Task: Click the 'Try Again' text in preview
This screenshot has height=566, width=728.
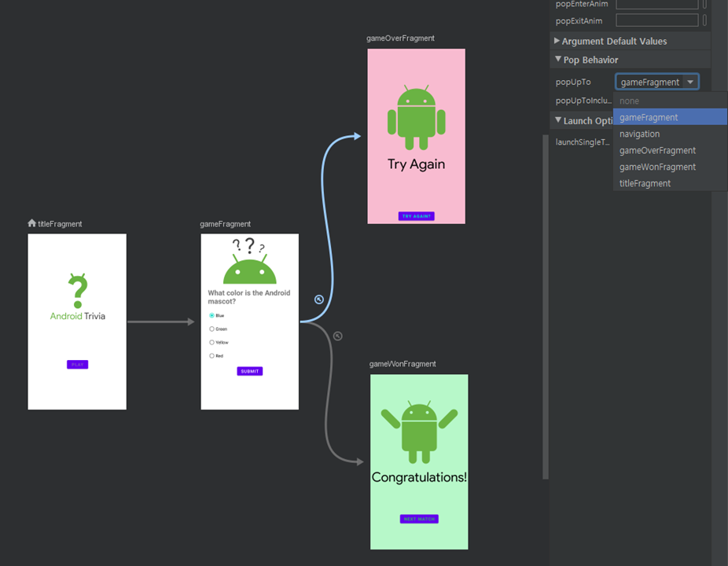Action: point(417,164)
